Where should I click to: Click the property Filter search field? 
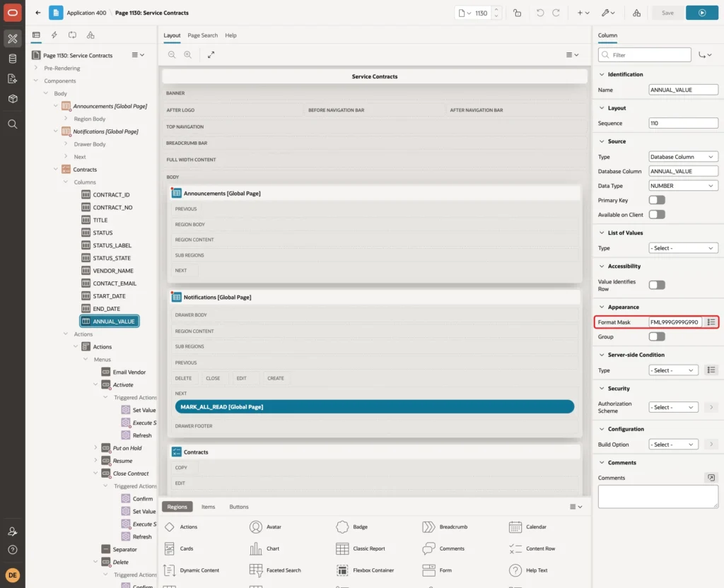click(644, 55)
